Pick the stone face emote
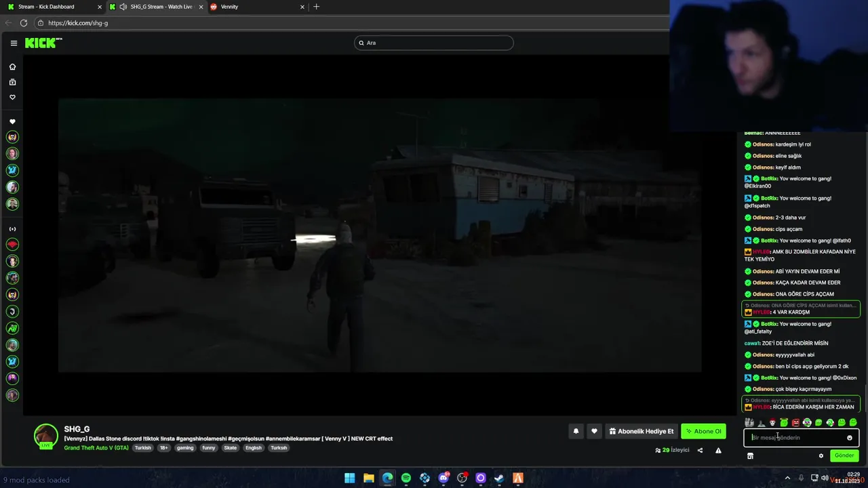The height and width of the screenshot is (488, 868). pyautogui.click(x=749, y=422)
